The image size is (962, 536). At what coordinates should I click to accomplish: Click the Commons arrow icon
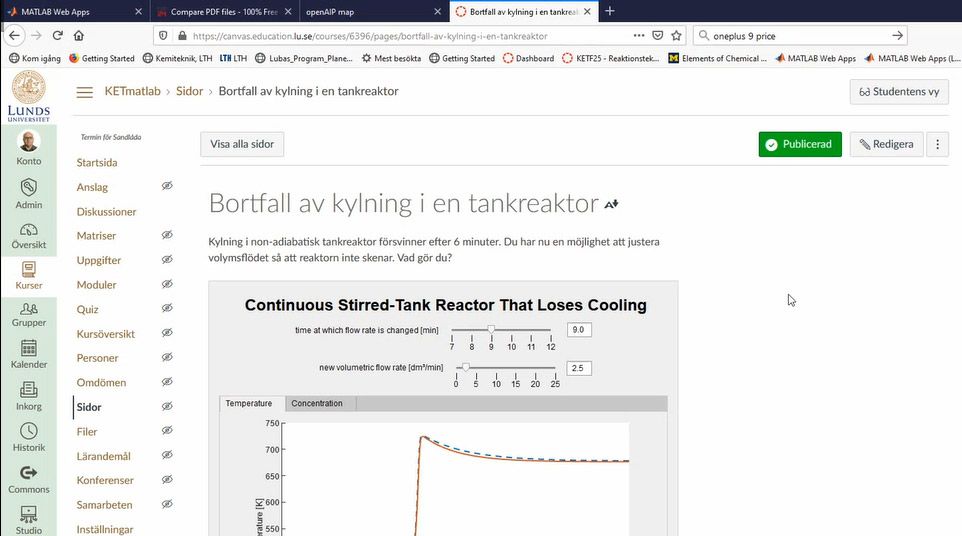pos(28,473)
